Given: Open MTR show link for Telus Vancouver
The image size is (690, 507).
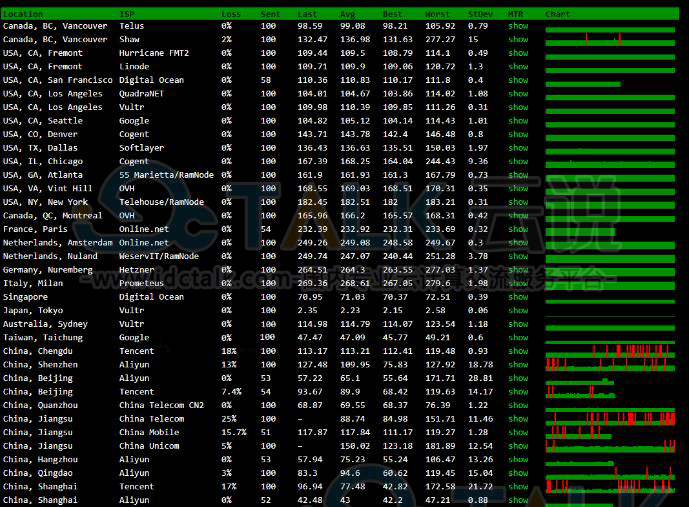Looking at the screenshot, I should (x=518, y=26).
